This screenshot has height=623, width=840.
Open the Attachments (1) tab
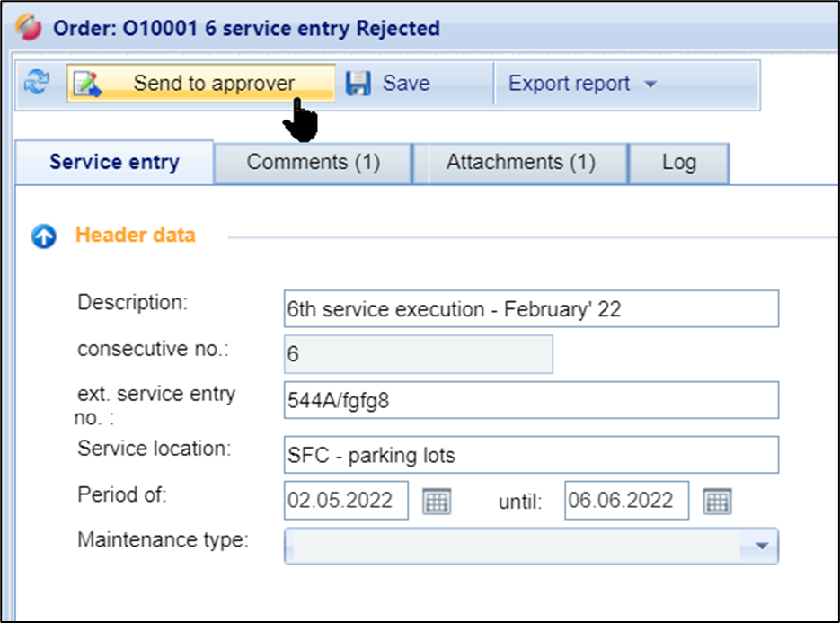[x=520, y=163]
